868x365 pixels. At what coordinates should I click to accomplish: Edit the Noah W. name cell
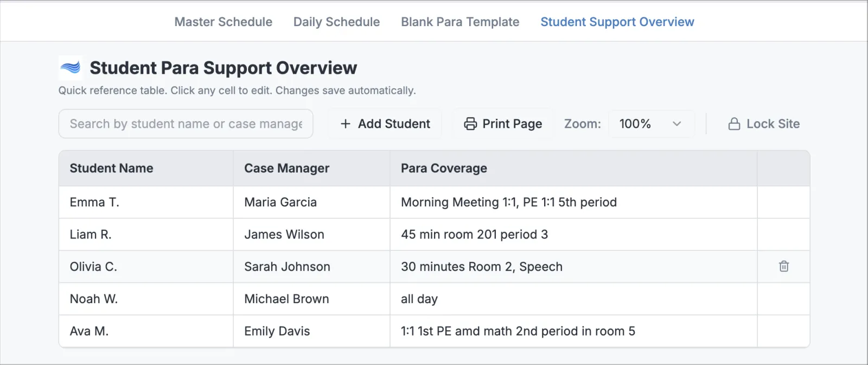point(146,299)
